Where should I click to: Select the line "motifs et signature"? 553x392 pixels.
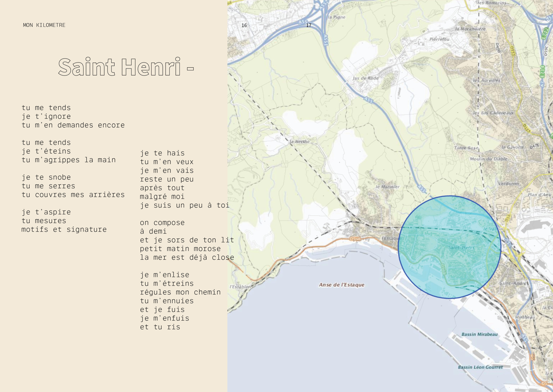(x=64, y=229)
